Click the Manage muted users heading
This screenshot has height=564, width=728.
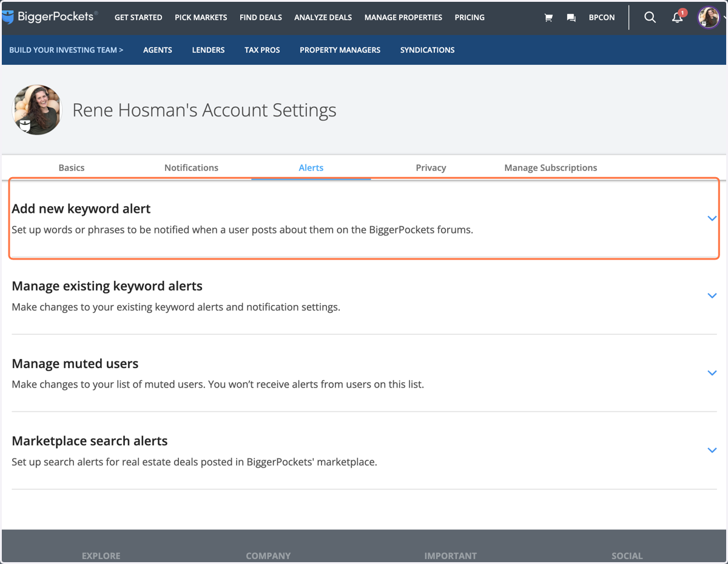pos(75,363)
